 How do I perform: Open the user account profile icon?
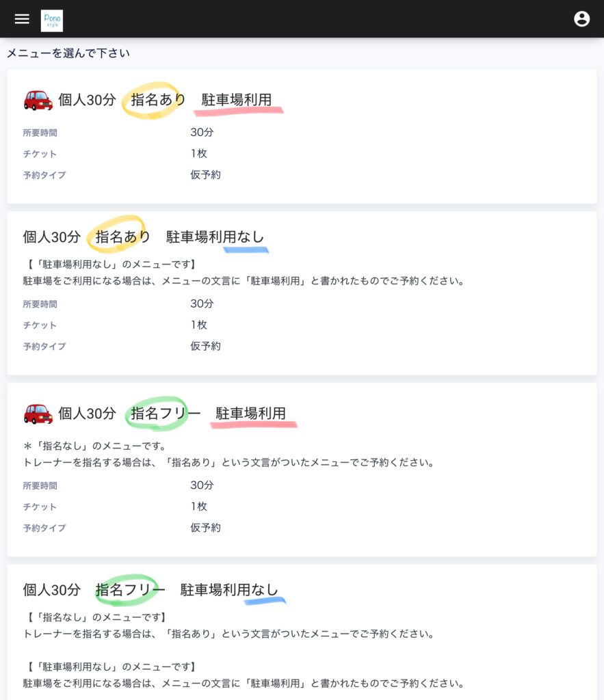(581, 19)
